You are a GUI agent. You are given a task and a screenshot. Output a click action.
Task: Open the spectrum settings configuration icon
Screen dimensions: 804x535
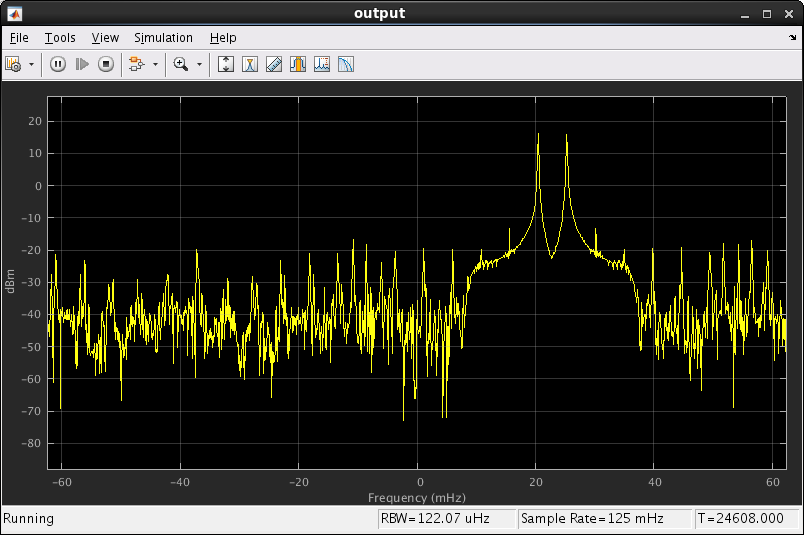(14, 64)
